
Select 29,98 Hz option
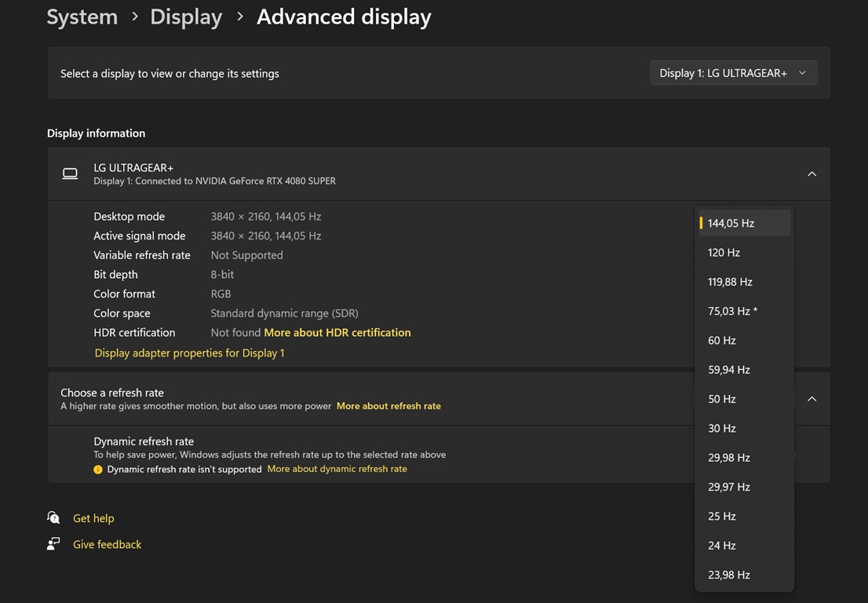click(744, 458)
